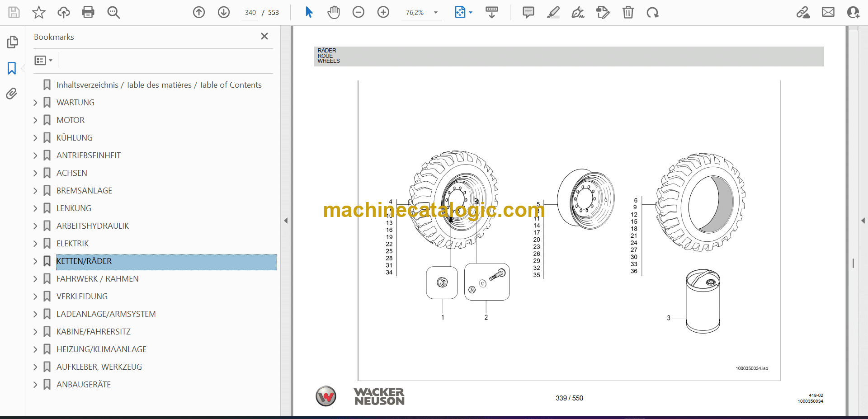Expand the LENKUNG bookmark
The height and width of the screenshot is (419, 868).
tap(35, 208)
